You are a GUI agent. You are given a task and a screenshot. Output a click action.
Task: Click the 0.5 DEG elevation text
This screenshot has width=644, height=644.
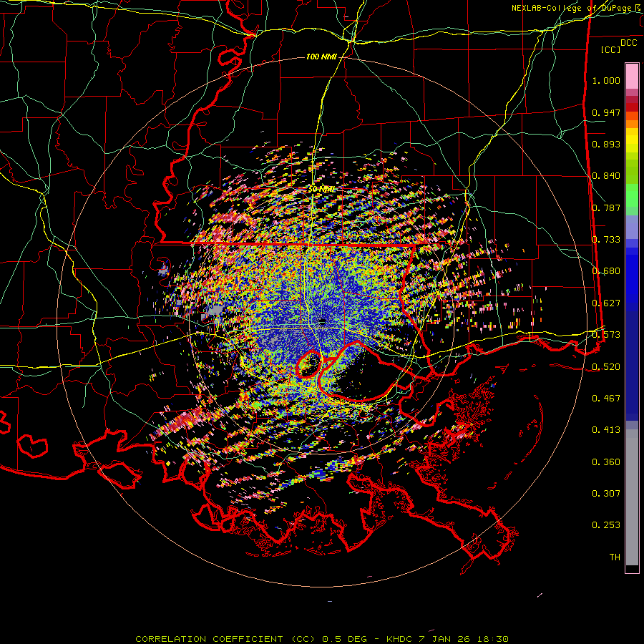(344, 639)
